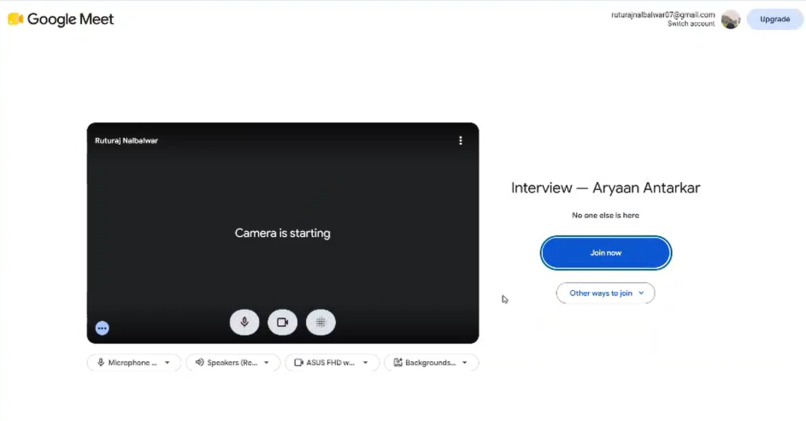The width and height of the screenshot is (806, 421).
Task: Expand the Speakers device dropdown
Action: [x=233, y=362]
